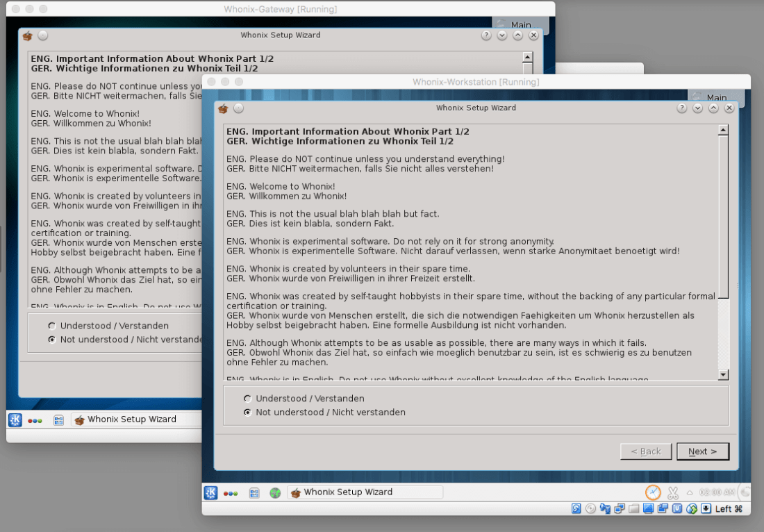Click scroll-up arrow in Gateway wizard text

click(528, 57)
